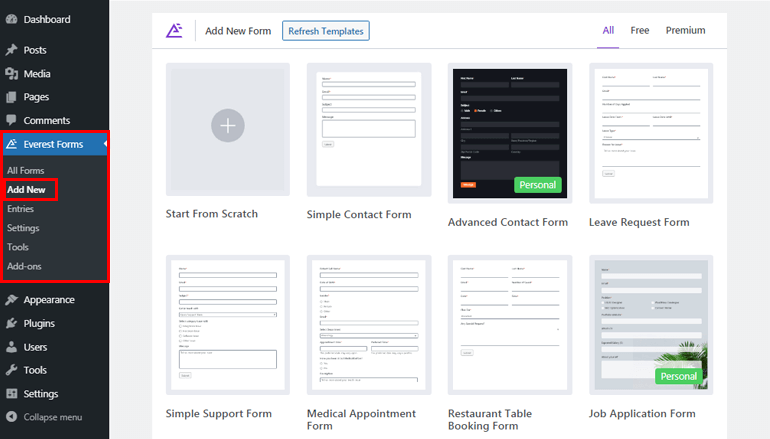
Task: Click the Start From Scratch title
Action: pyautogui.click(x=211, y=214)
